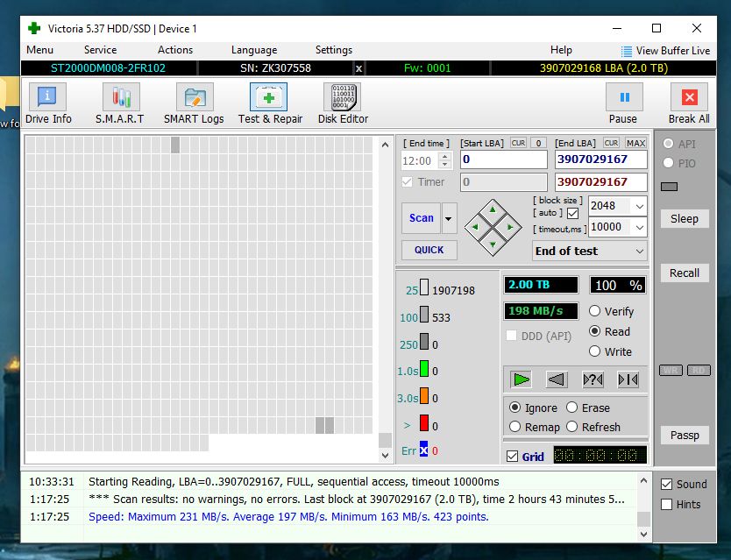Click the Recall button
The image size is (731, 560).
coord(685,273)
